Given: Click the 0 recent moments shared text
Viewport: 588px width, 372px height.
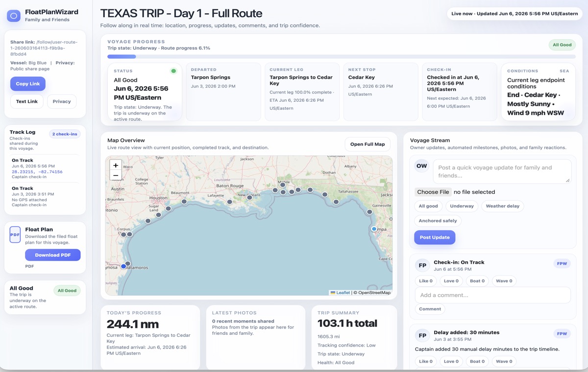Looking at the screenshot, I should tap(243, 321).
